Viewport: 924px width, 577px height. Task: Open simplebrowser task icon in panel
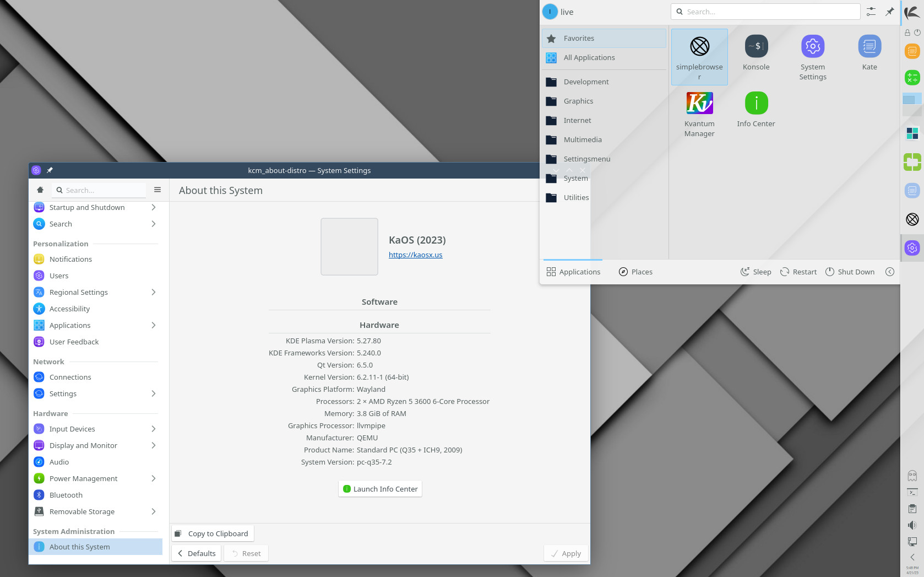(912, 219)
